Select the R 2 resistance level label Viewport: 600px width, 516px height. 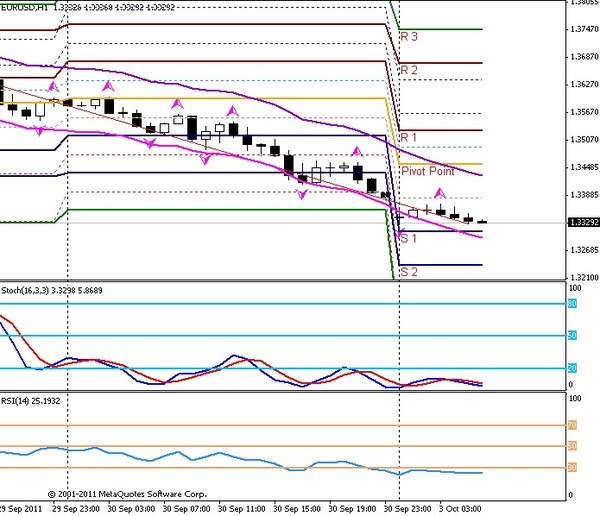point(409,70)
